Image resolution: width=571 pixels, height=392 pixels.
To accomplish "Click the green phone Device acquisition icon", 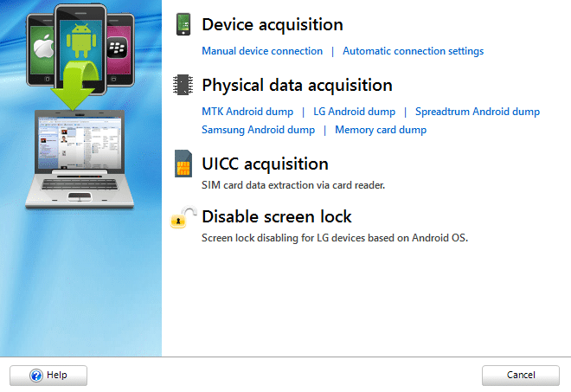I will pyautogui.click(x=183, y=24).
